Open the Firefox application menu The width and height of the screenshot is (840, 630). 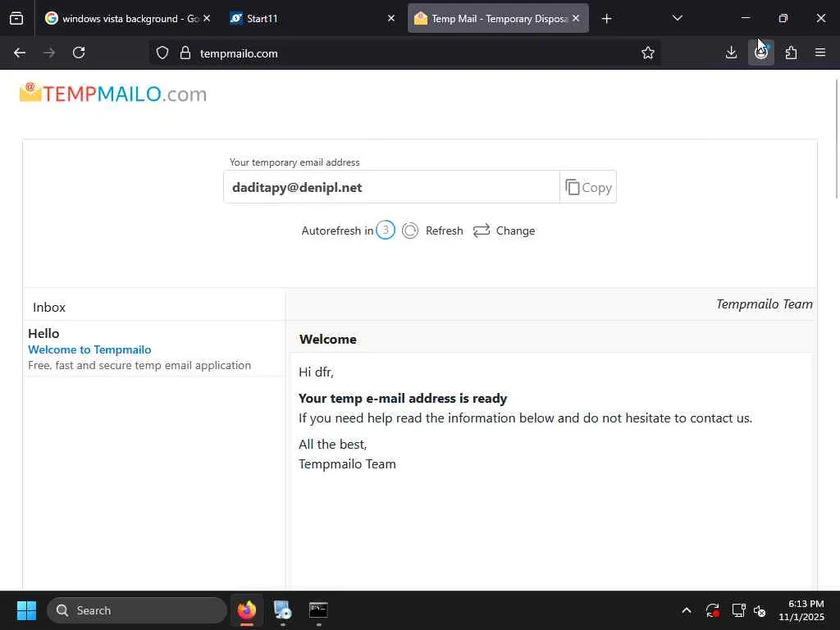click(x=820, y=52)
